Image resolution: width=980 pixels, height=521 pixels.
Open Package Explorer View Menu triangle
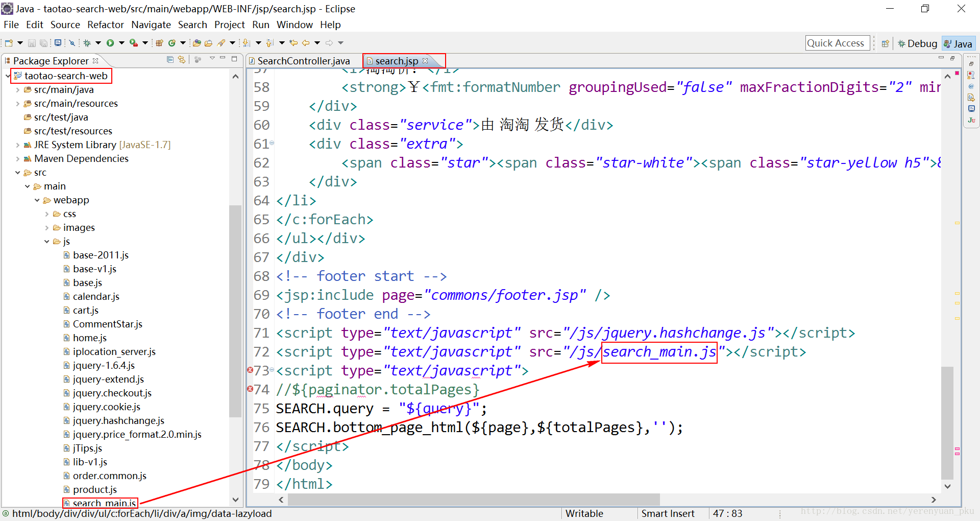coord(212,58)
